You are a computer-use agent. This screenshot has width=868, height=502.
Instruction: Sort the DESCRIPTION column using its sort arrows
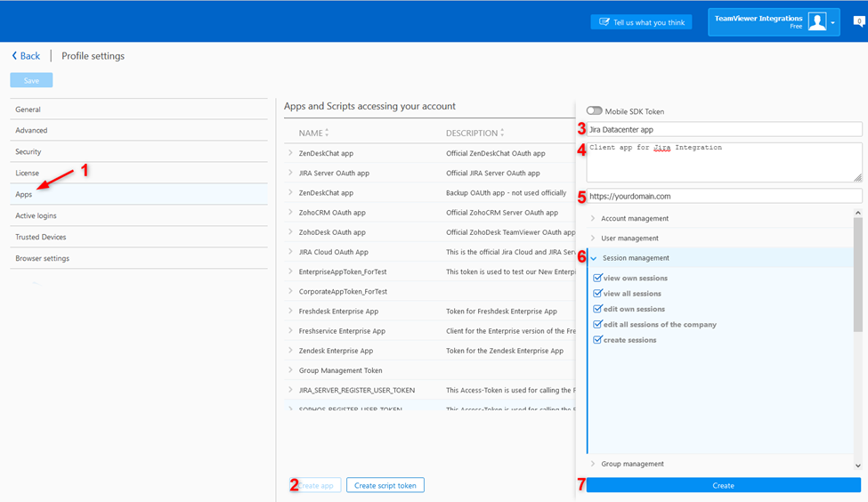coord(503,134)
